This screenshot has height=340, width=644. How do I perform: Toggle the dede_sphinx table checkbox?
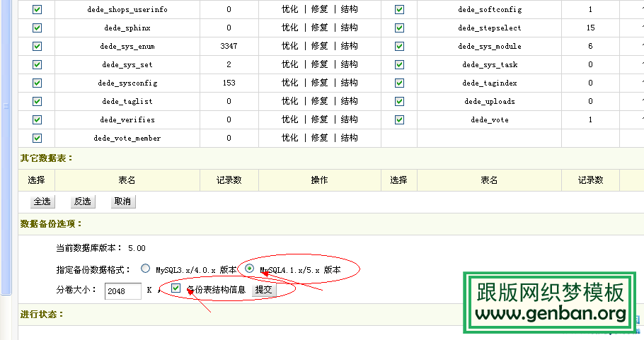[x=37, y=28]
